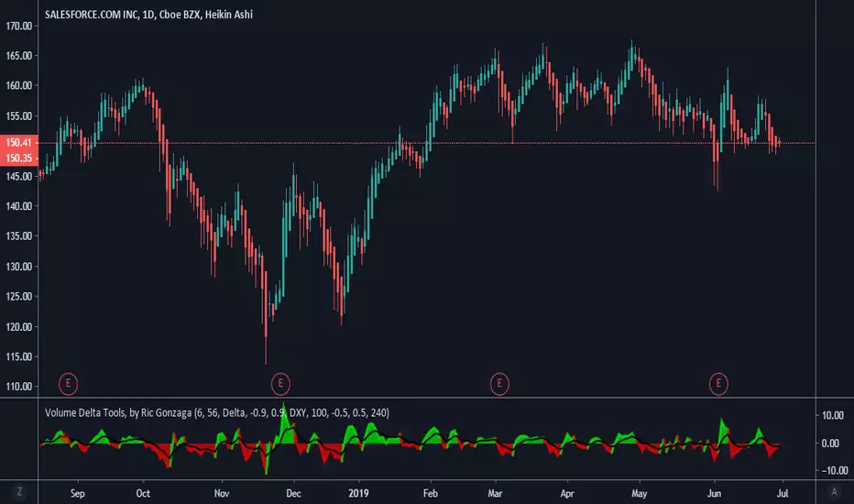Click the 10.00 indicator scale label
This screenshot has width=854, height=504.
tap(833, 415)
